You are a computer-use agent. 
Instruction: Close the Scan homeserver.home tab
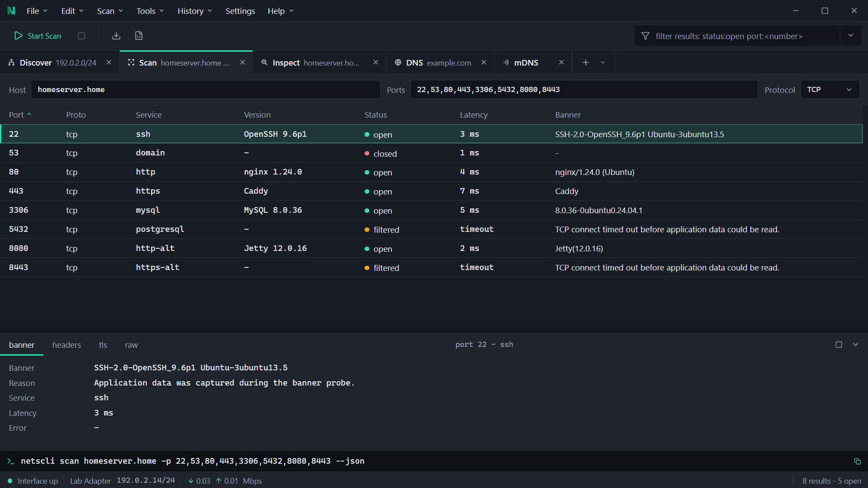tap(243, 63)
